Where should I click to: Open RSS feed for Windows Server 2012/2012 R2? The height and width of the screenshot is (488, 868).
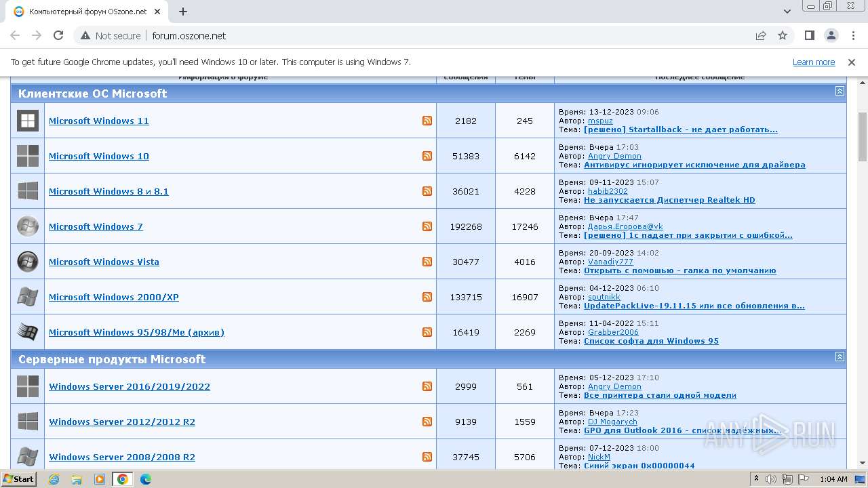tap(427, 422)
